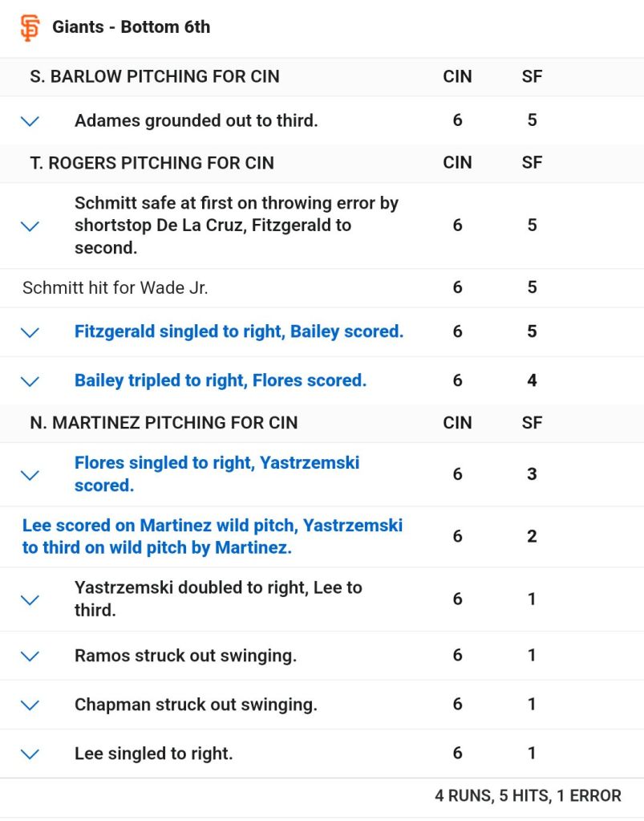Expand Flores singled to right play
The height and width of the screenshot is (821, 644).
[x=30, y=474]
